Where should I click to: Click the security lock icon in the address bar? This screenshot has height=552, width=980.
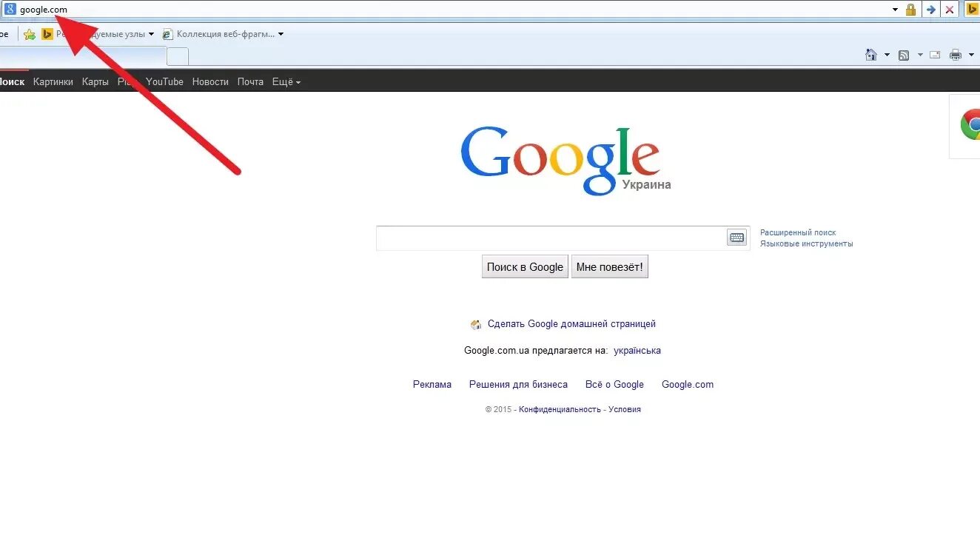pos(910,10)
